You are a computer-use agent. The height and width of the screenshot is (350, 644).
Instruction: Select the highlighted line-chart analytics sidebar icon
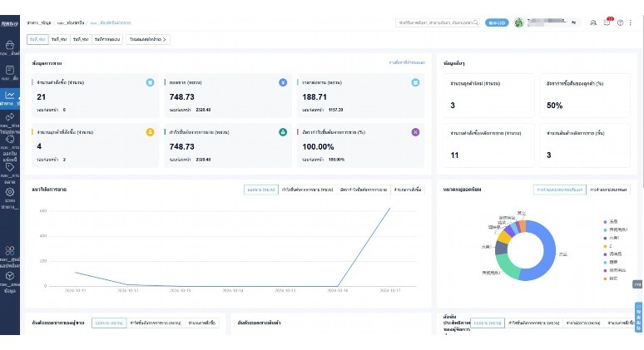pos(10,96)
